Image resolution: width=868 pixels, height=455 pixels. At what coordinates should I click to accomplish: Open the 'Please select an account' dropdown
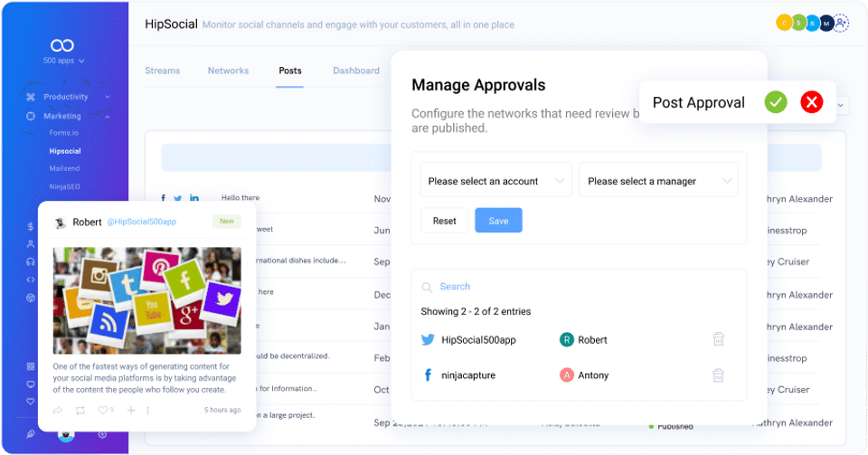tap(495, 180)
